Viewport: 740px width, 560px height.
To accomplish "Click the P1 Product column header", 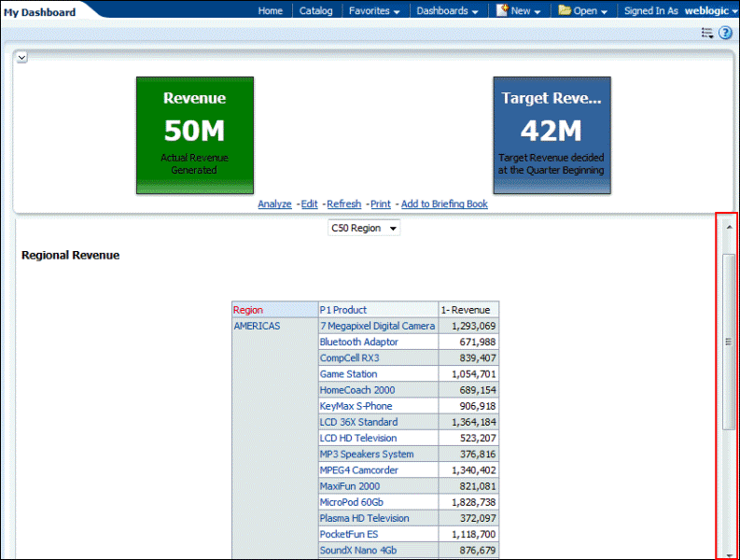I will [x=378, y=310].
